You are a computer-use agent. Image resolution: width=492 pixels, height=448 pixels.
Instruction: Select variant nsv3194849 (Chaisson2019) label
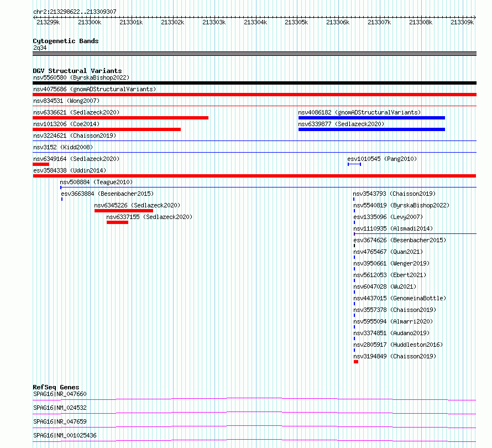[395, 356]
